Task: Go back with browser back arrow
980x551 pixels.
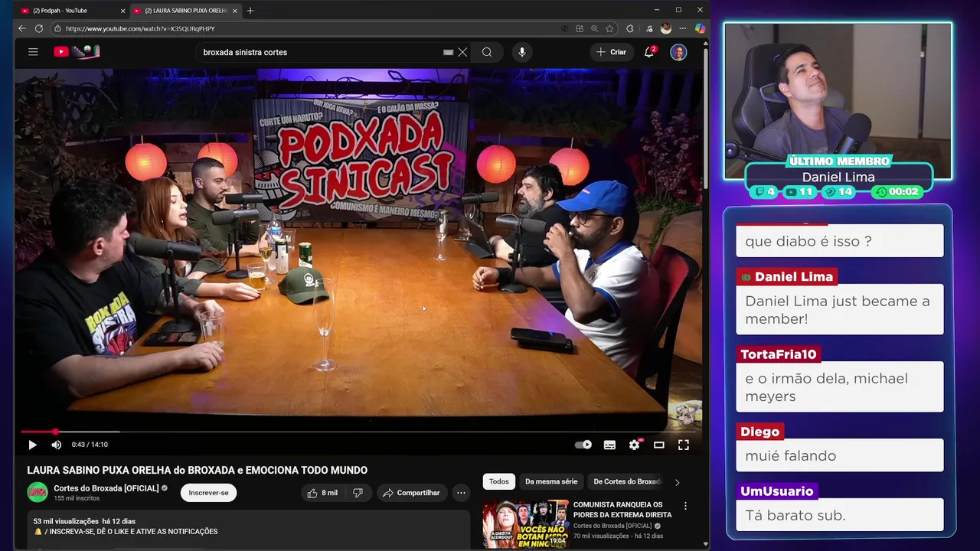Action: pyautogui.click(x=21, y=28)
